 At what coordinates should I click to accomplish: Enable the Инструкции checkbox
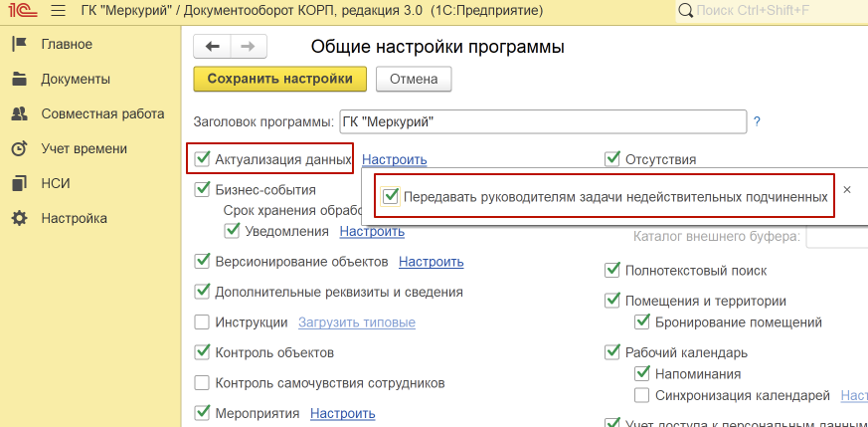(x=203, y=322)
